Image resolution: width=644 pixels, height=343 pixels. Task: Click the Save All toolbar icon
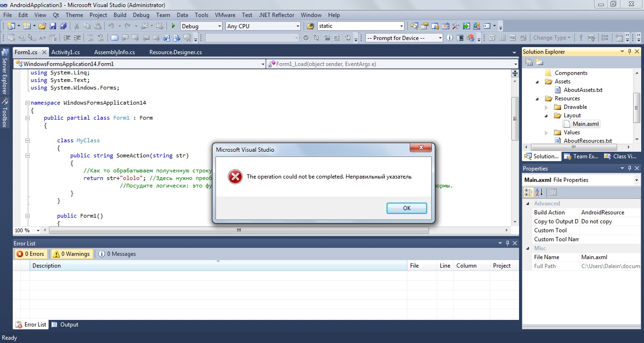[63, 26]
